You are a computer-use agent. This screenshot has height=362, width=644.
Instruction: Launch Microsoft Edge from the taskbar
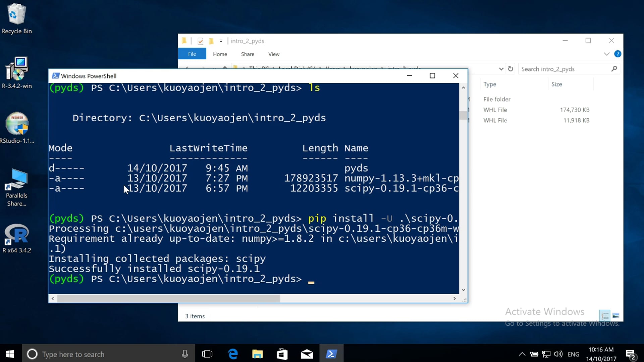coord(233,354)
